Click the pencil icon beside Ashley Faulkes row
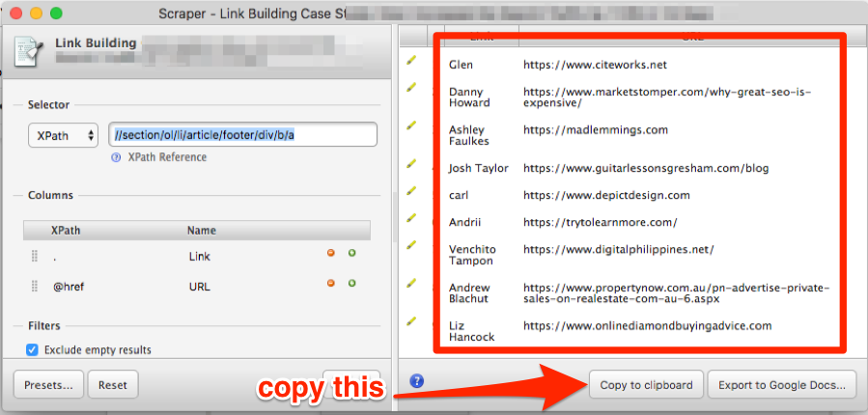 (x=410, y=125)
